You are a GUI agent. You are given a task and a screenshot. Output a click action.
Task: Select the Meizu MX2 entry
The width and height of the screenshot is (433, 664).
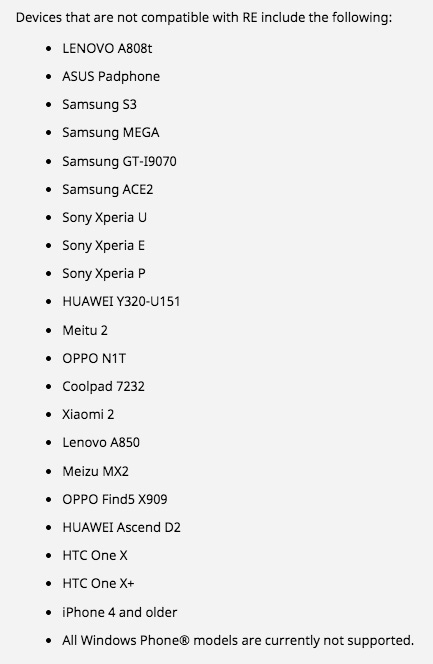click(x=95, y=471)
